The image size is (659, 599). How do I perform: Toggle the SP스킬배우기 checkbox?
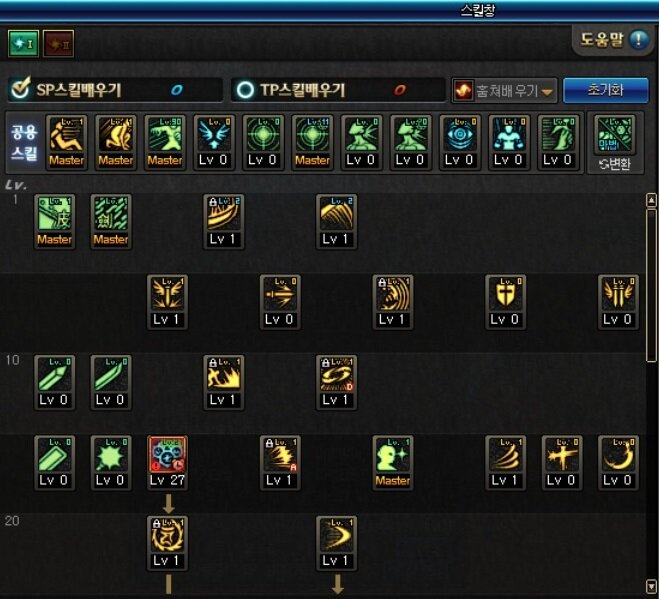click(20, 88)
